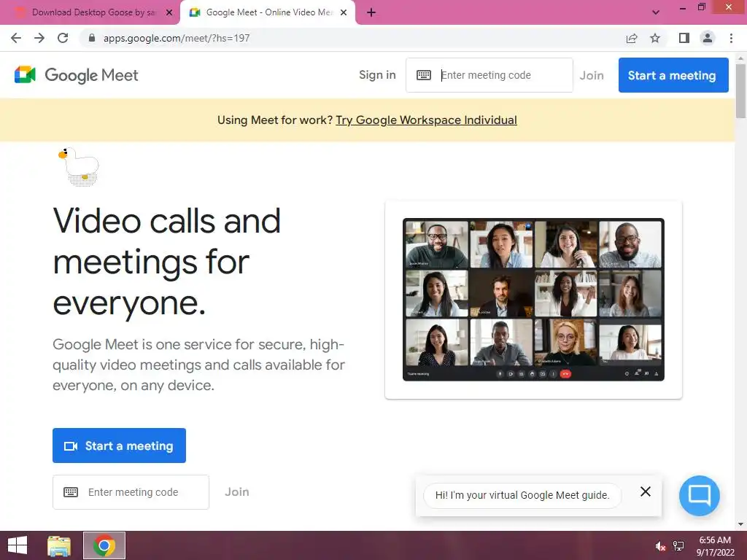
Task: Click the Google Meet logo
Action: point(76,75)
